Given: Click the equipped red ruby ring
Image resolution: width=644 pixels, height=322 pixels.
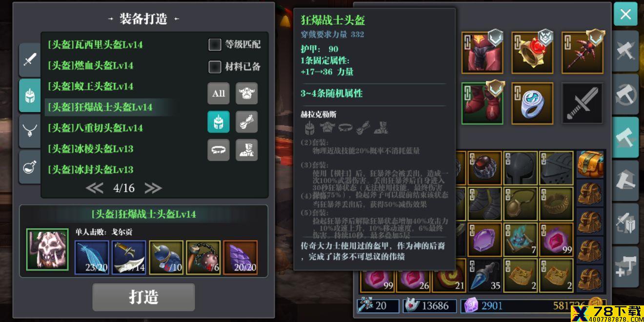Looking at the screenshot, I should pos(532,53).
